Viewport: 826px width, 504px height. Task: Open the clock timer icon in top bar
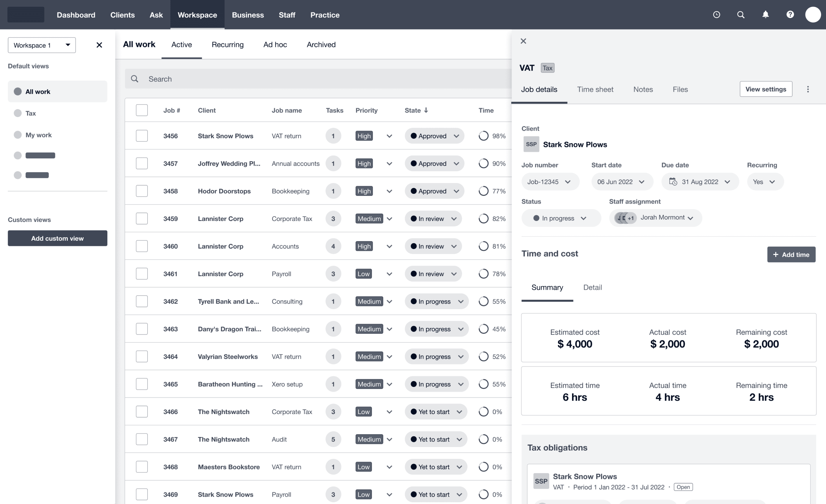[x=716, y=15]
